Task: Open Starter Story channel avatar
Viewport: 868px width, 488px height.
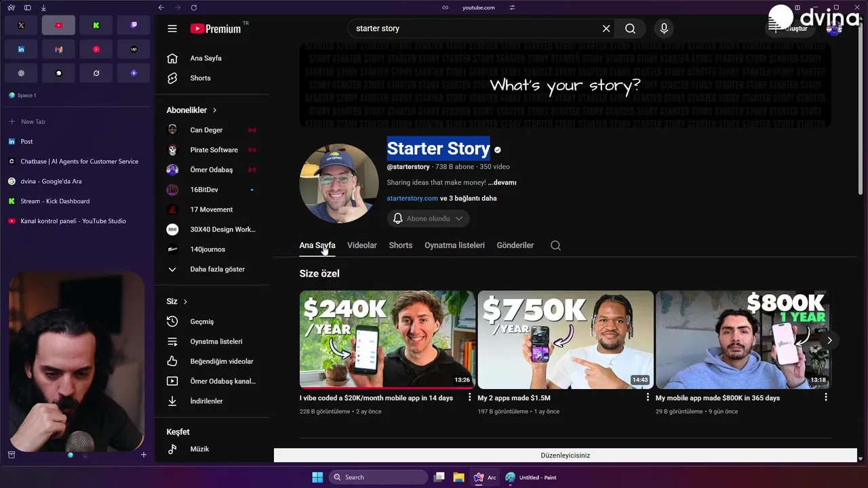Action: 339,184
